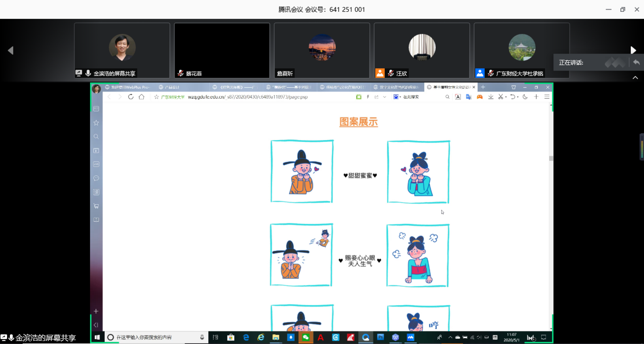The image size is (644, 344).
Task: Click the night mode moon icon
Action: point(525,97)
